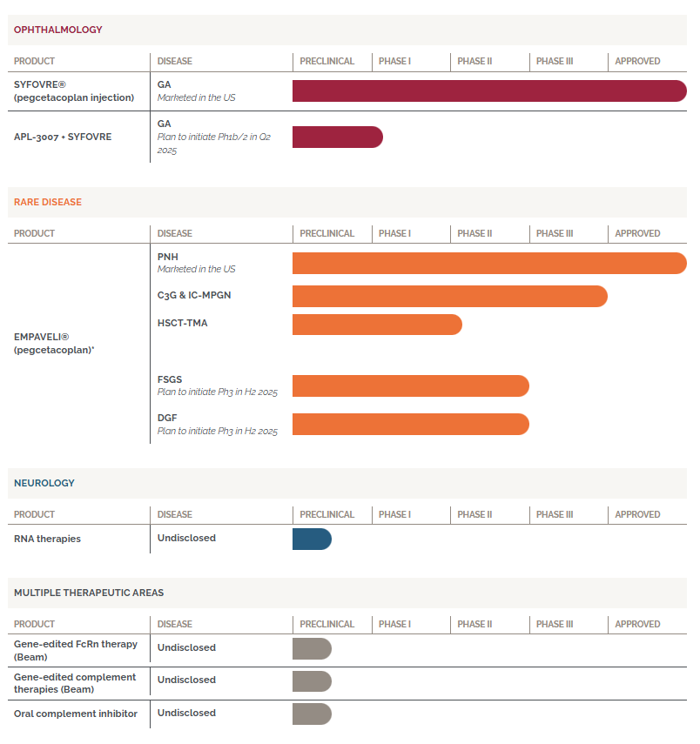Click C3G & IC-MPGN disease label

point(194,295)
